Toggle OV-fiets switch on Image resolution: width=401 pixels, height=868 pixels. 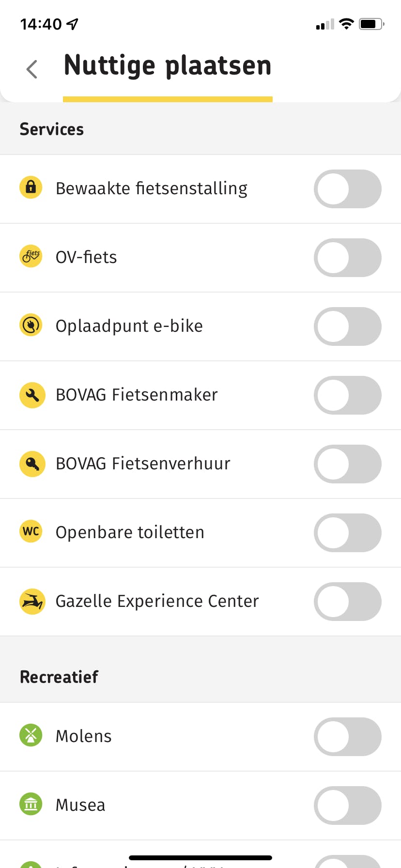pos(347,258)
